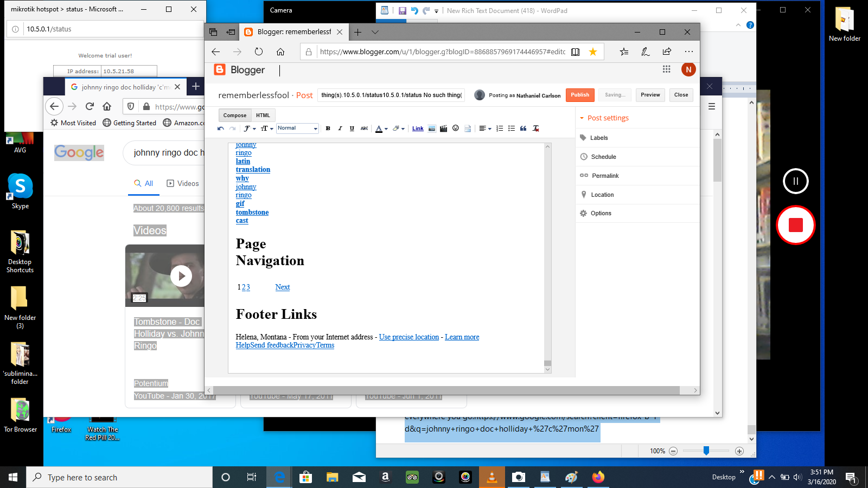Pause the screen recording
The image size is (868, 488).
point(796,181)
